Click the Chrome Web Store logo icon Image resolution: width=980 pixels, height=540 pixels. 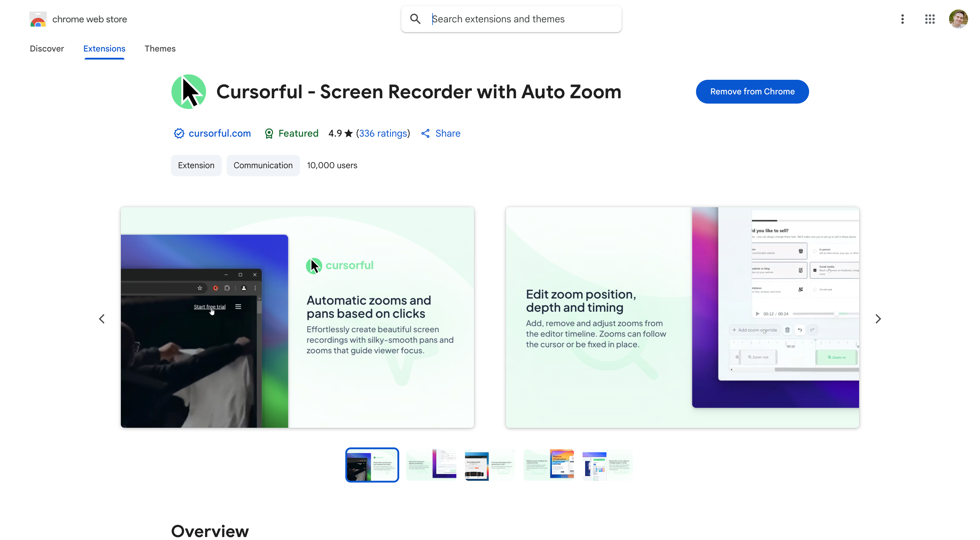pos(38,19)
